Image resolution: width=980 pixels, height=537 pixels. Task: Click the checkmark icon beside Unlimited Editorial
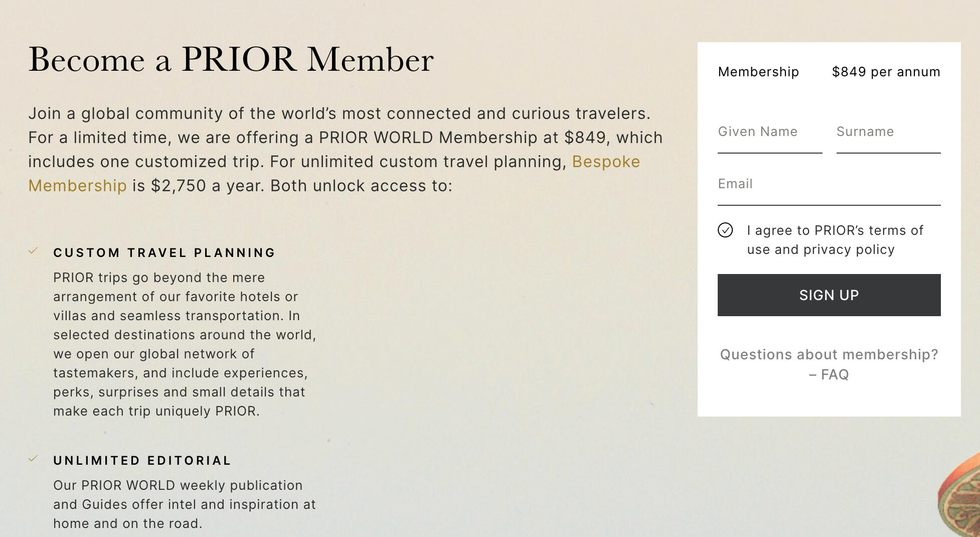pos(33,459)
